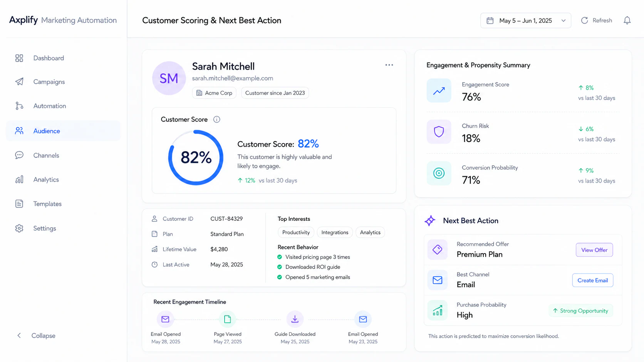Open Dashboard in the sidebar

coord(63,58)
